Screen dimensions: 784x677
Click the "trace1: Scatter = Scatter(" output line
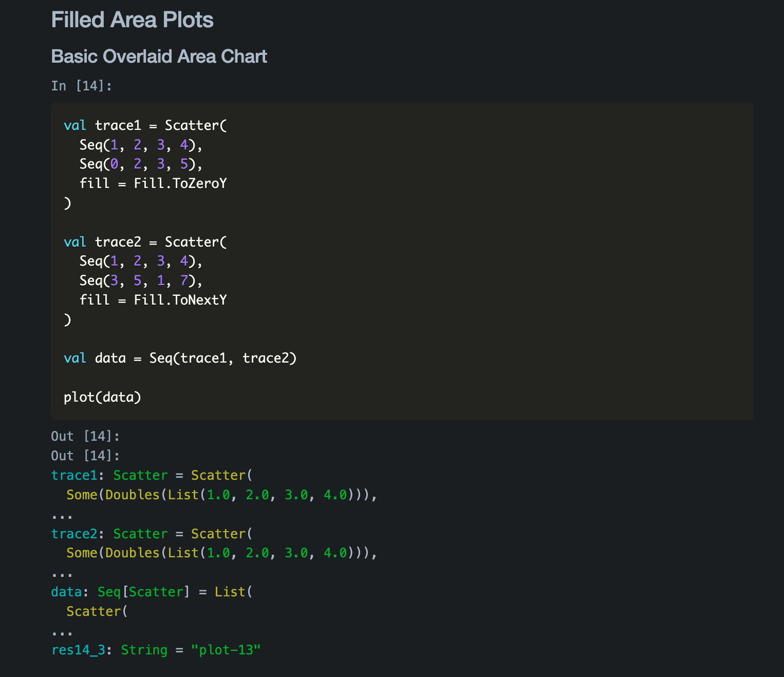click(152, 476)
